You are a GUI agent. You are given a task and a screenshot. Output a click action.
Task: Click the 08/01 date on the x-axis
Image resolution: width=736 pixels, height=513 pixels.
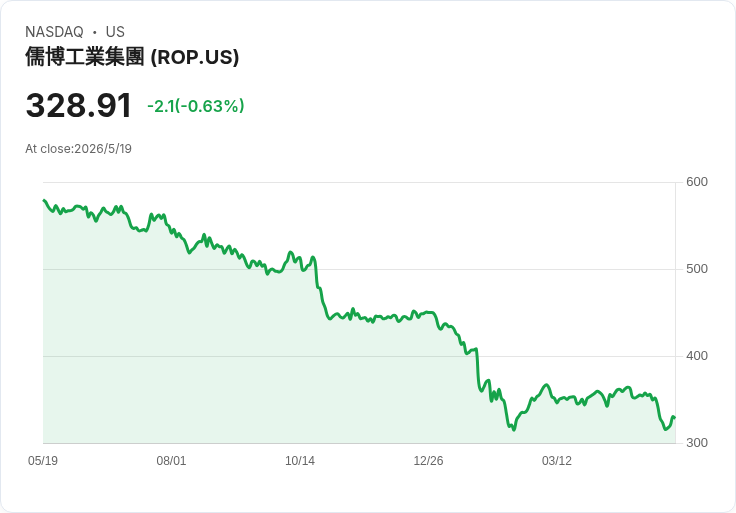pyautogui.click(x=171, y=461)
